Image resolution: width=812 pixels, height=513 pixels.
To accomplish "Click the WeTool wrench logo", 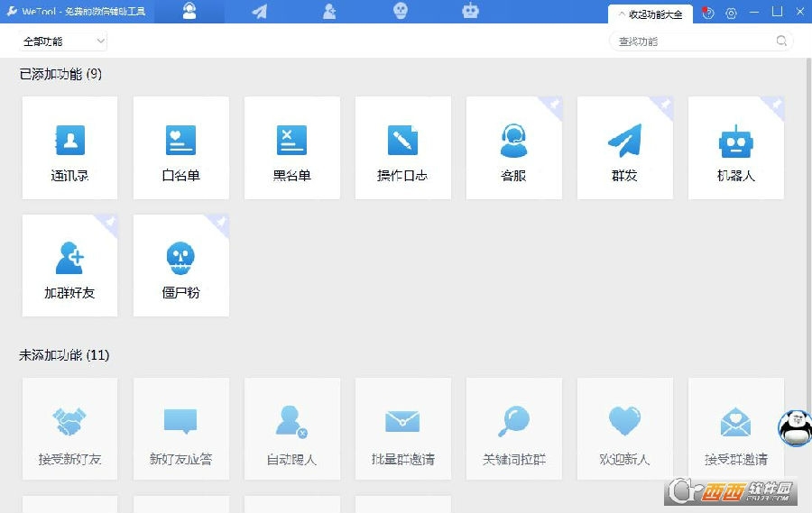I will coord(12,11).
